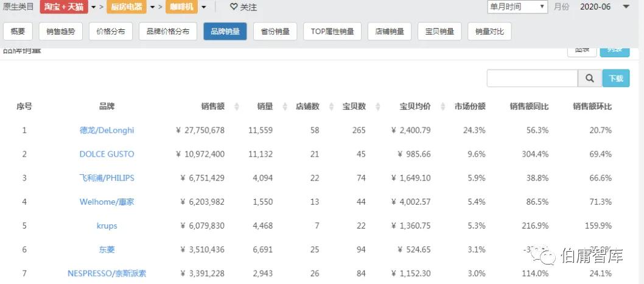Open the NESPRESSO/奈斯派索 brand link

pyautogui.click(x=107, y=273)
